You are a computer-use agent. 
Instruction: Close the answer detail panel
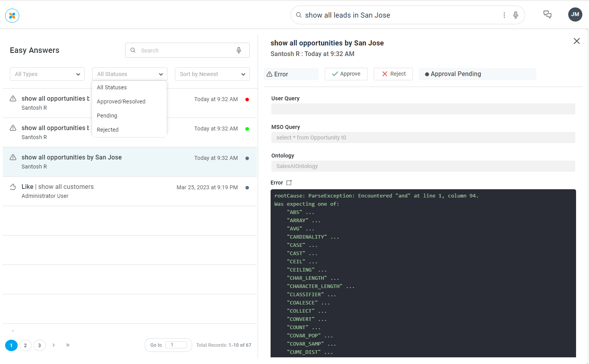[x=576, y=41]
